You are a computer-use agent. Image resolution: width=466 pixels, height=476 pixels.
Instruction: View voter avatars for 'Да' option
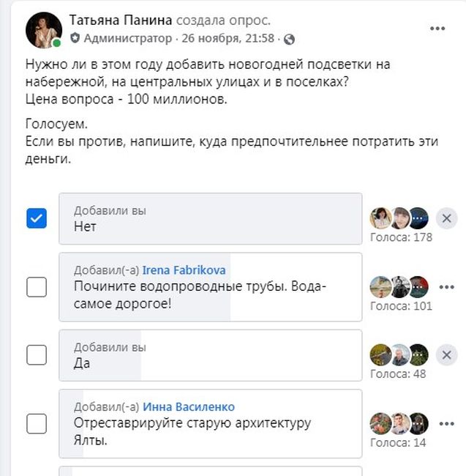(399, 355)
